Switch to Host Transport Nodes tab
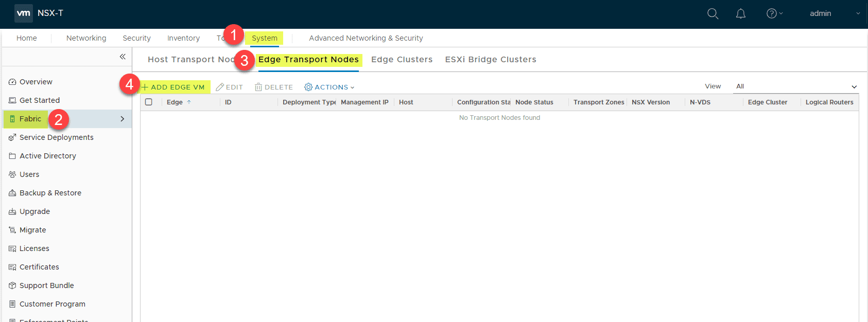Viewport: 868px width, 322px height. 191,59
